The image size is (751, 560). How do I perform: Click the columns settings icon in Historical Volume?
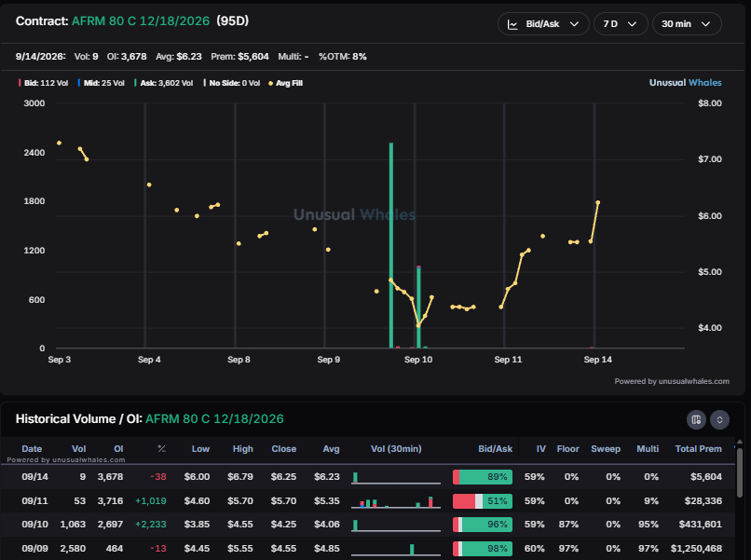[696, 419]
